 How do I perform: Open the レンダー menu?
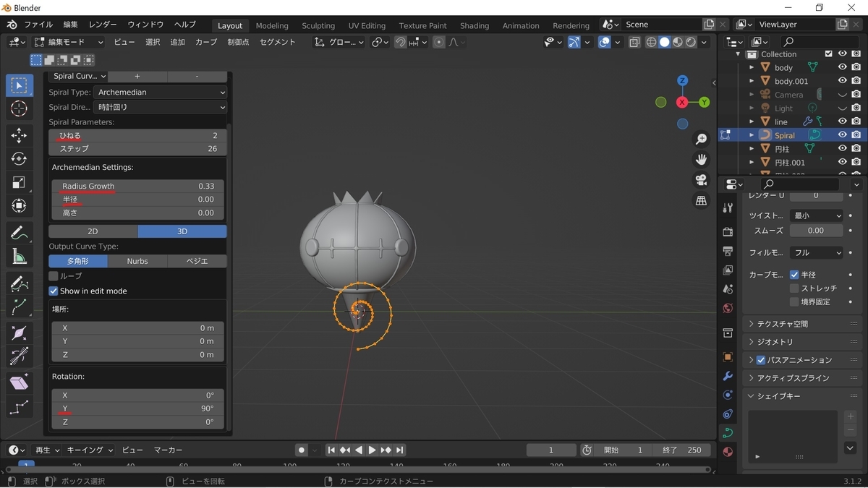tap(103, 25)
